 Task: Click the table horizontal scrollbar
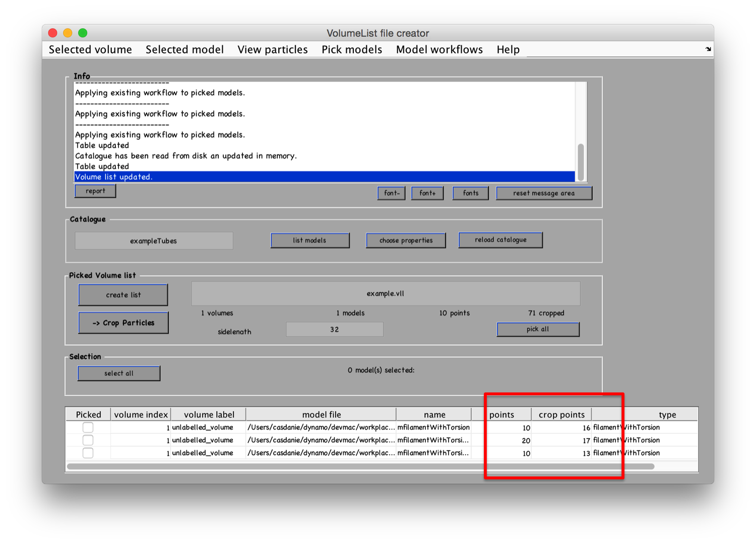tap(360, 466)
